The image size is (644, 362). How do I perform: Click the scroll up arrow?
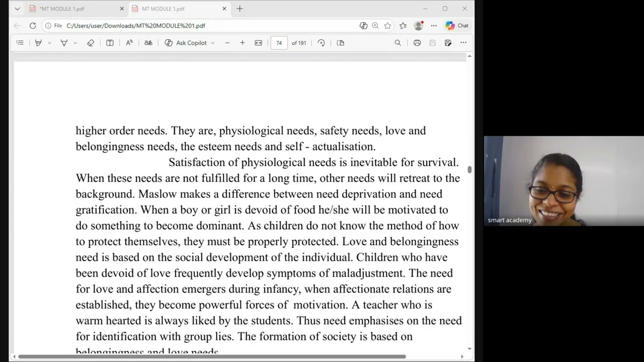click(469, 56)
